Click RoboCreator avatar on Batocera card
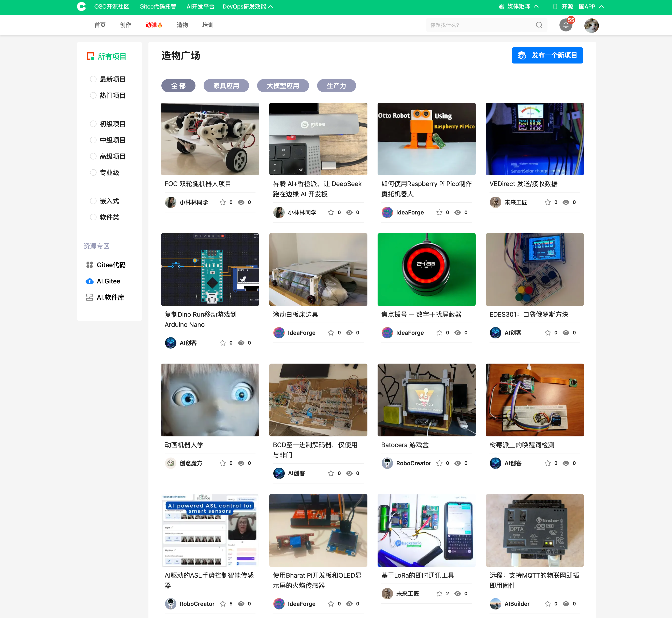Screen dimensions: 672x618 pos(387,463)
